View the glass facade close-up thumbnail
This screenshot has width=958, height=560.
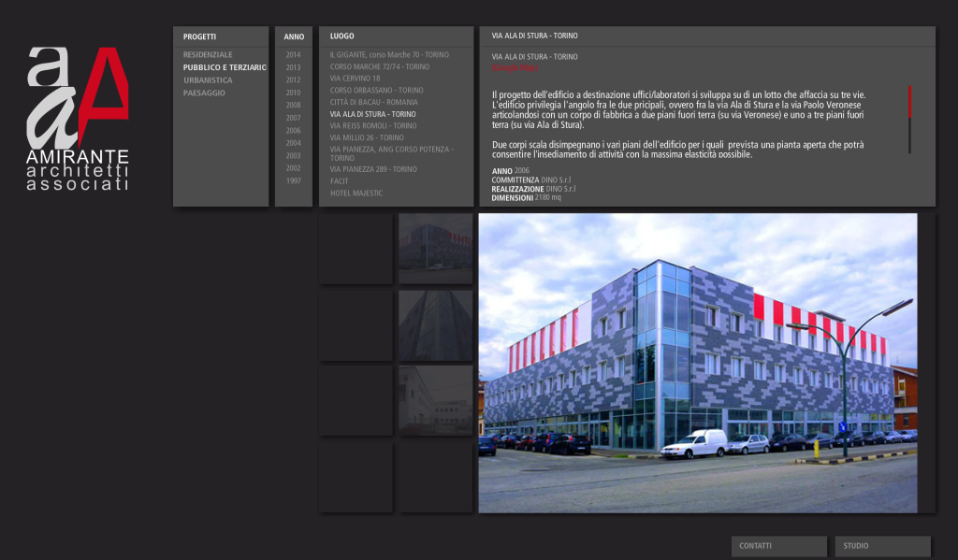tap(435, 324)
